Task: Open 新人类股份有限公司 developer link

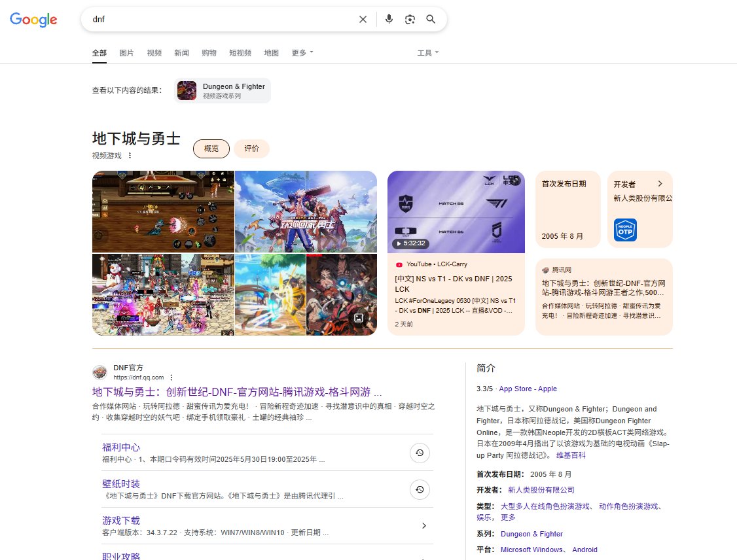Action: (541, 490)
